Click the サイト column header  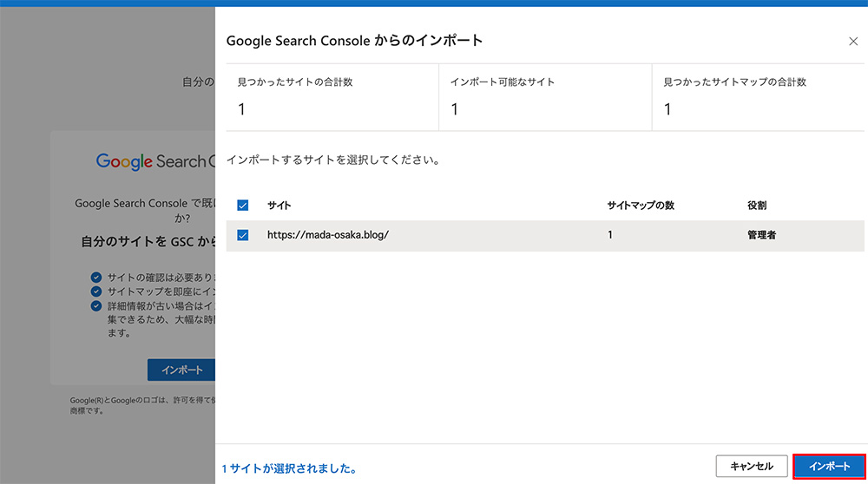[x=279, y=206]
